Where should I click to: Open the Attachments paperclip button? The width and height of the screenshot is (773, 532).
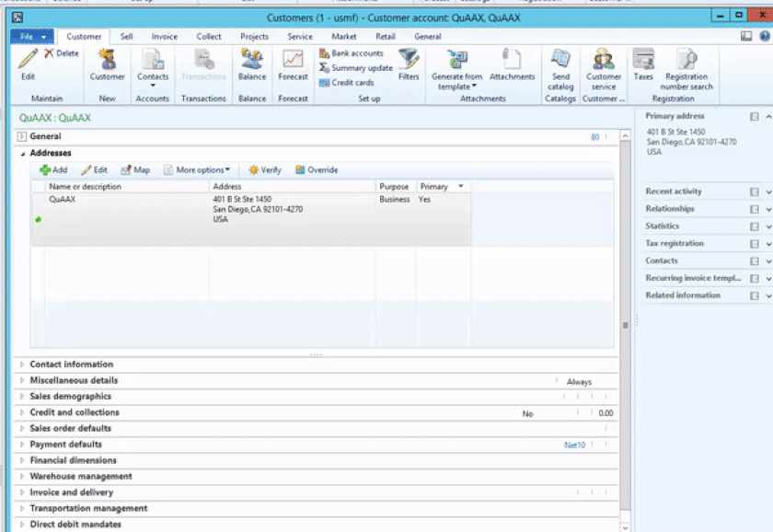click(512, 64)
